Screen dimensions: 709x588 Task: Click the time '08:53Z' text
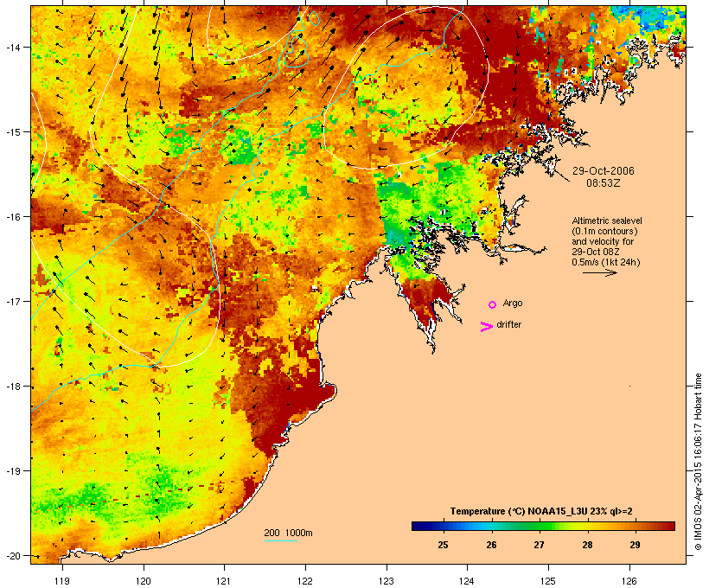pyautogui.click(x=604, y=183)
